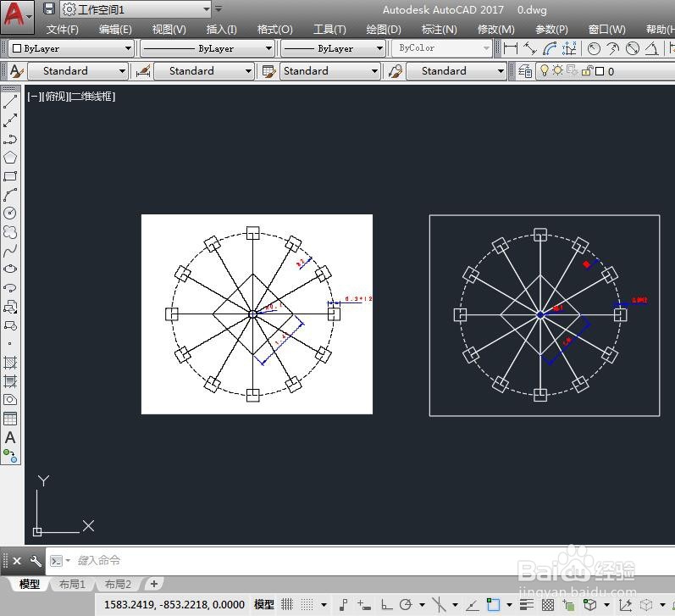675x616 pixels.
Task: Toggle drawing grid display in status bar
Action: point(287,604)
